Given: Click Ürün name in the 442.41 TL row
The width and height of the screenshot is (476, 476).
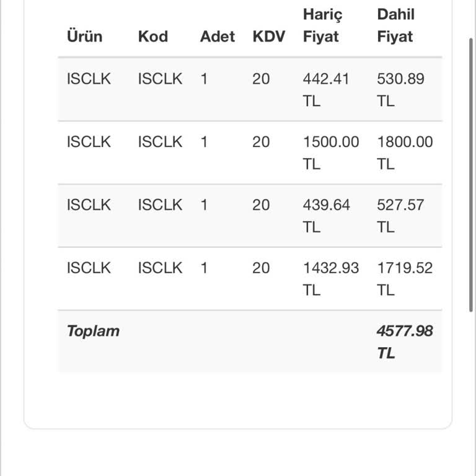Looking at the screenshot, I should (x=89, y=79).
